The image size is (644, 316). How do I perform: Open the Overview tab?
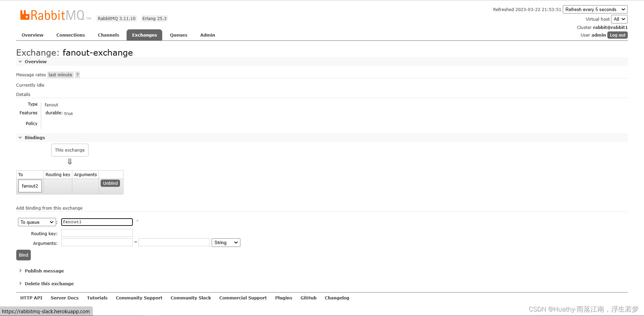pyautogui.click(x=33, y=35)
